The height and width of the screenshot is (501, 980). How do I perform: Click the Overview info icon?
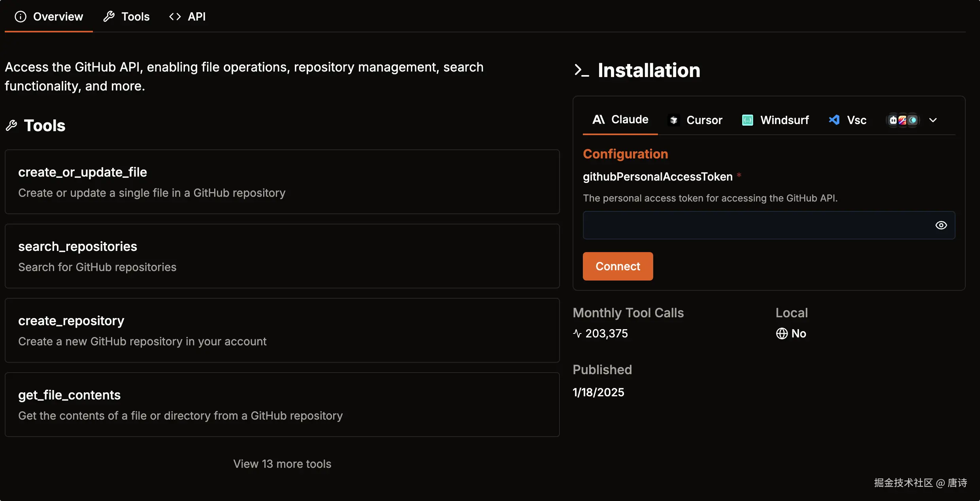tap(21, 17)
